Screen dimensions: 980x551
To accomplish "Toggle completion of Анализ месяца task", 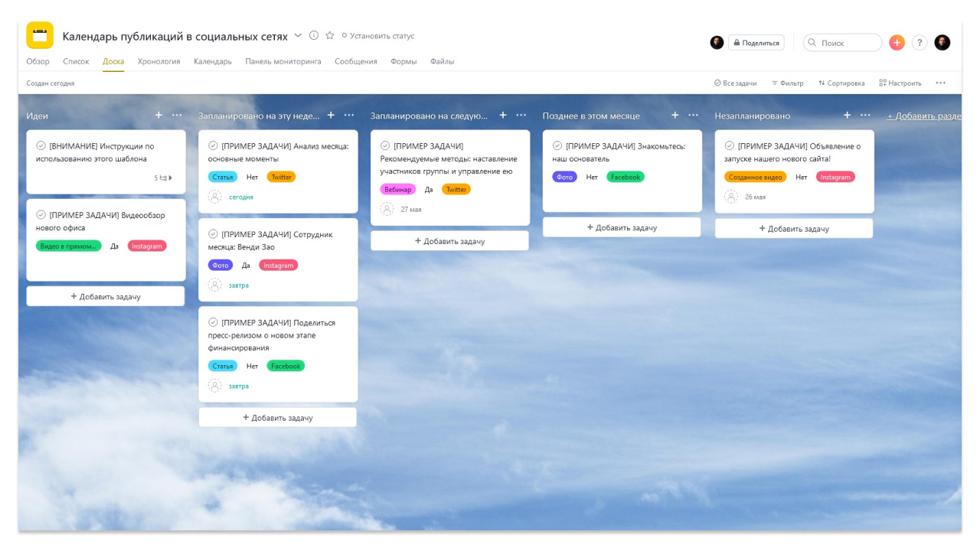I will [214, 145].
